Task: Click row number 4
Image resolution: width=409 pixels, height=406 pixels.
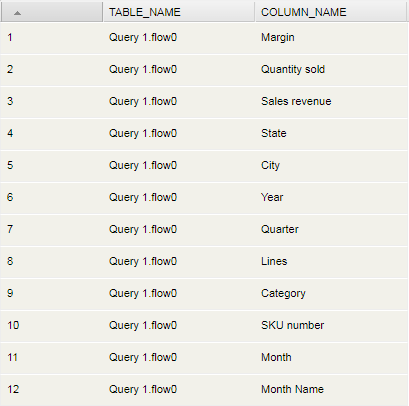Action: (x=10, y=133)
